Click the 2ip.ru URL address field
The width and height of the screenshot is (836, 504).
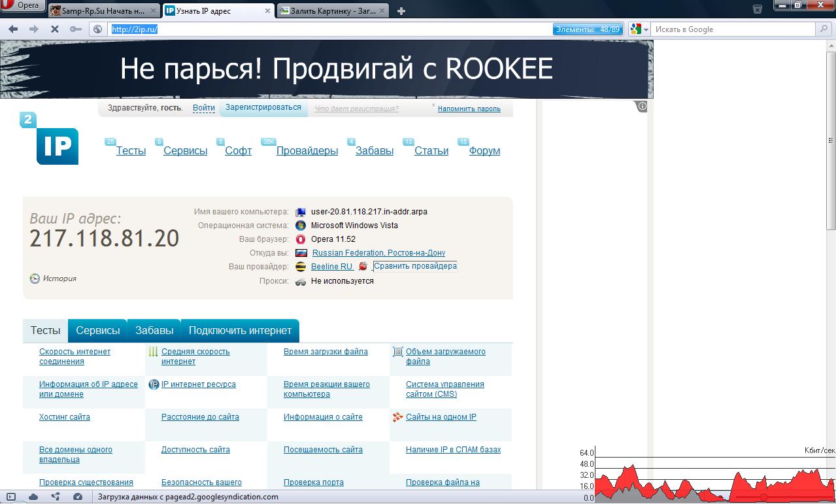(330, 29)
